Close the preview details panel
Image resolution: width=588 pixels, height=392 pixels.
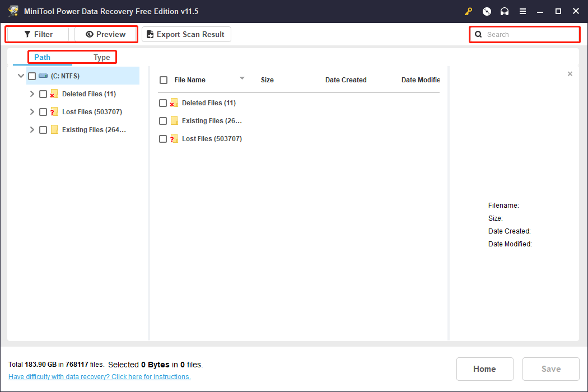570,74
